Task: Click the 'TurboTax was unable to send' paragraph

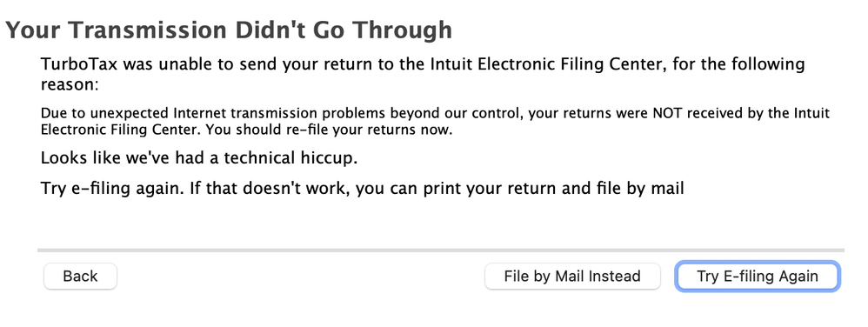Action: (423, 74)
